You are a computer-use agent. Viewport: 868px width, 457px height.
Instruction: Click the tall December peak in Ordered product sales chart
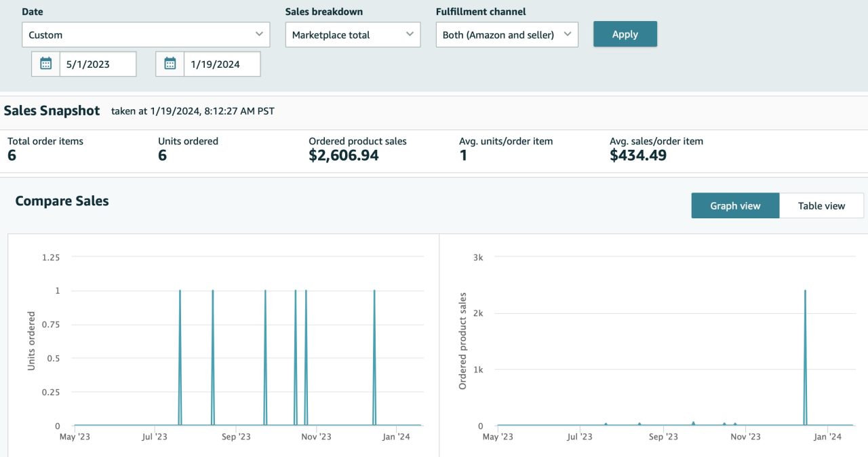tap(805, 292)
